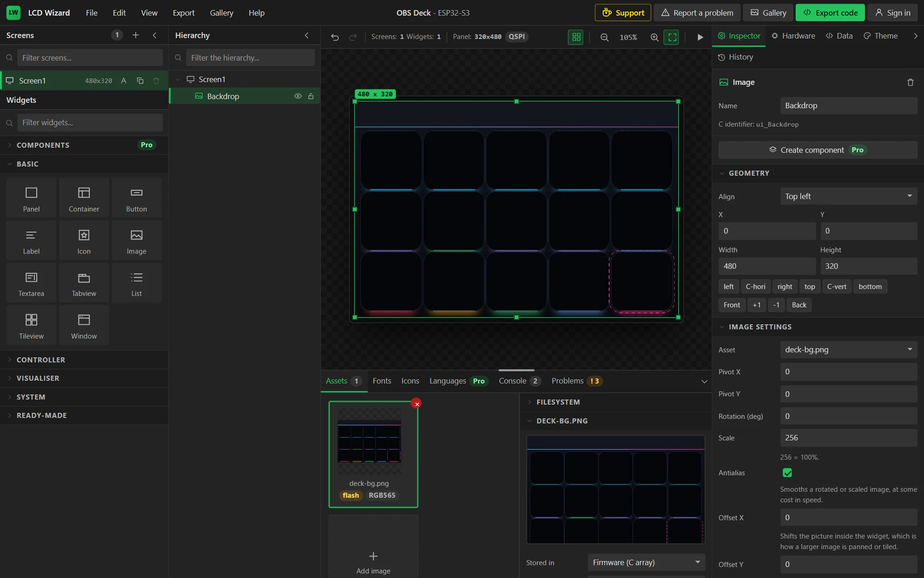Collapse the Screens panel
The height and width of the screenshot is (578, 924).
point(155,35)
